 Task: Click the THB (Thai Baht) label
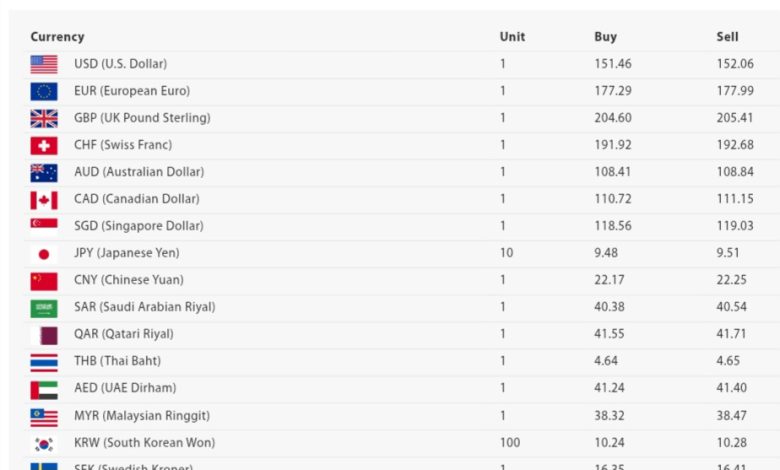click(117, 361)
